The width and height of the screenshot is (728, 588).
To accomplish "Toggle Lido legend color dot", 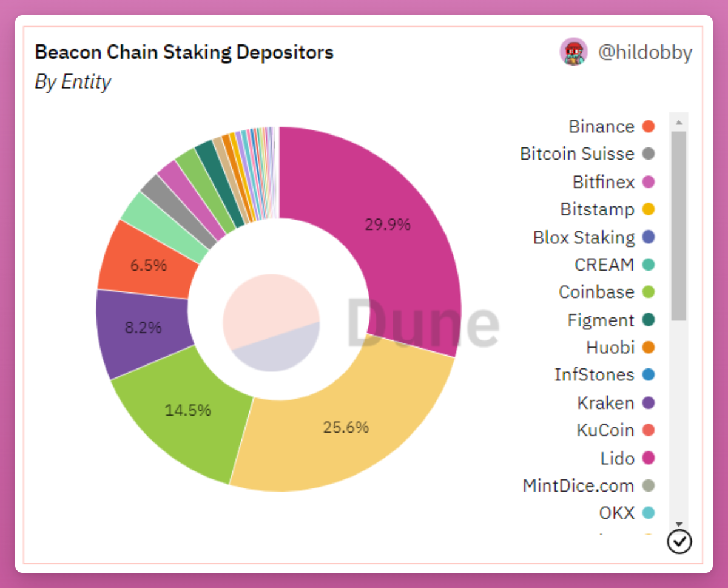I will coord(648,458).
